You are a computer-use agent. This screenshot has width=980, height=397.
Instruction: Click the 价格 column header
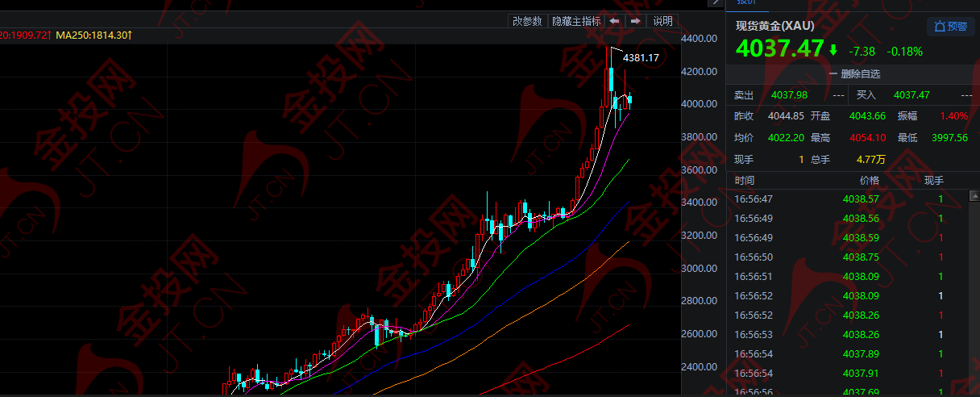click(870, 180)
